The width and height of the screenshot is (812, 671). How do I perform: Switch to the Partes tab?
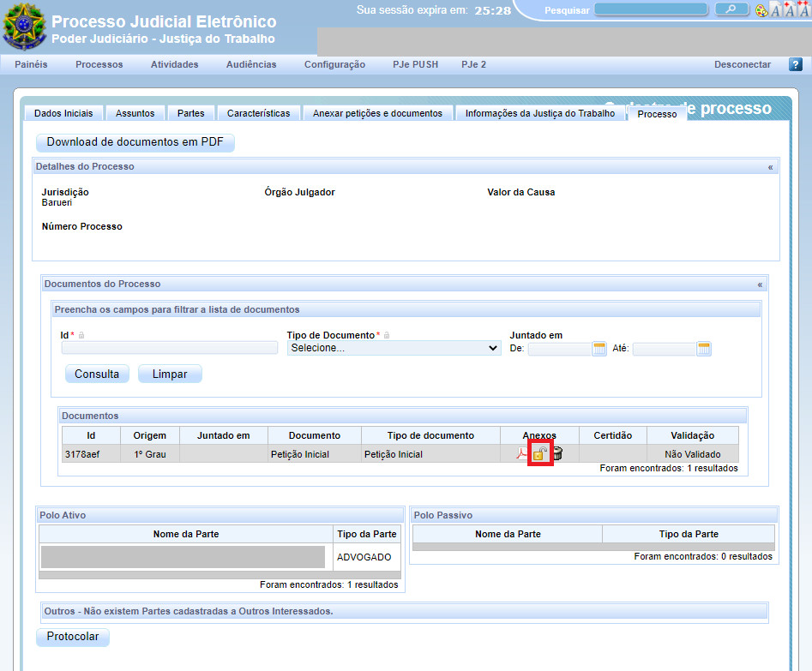pos(190,113)
